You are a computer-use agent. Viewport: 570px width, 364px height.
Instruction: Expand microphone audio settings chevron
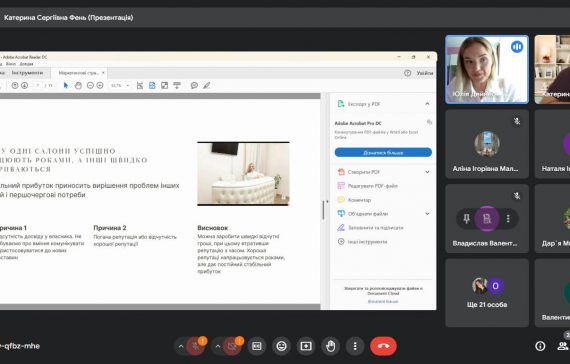point(181,346)
